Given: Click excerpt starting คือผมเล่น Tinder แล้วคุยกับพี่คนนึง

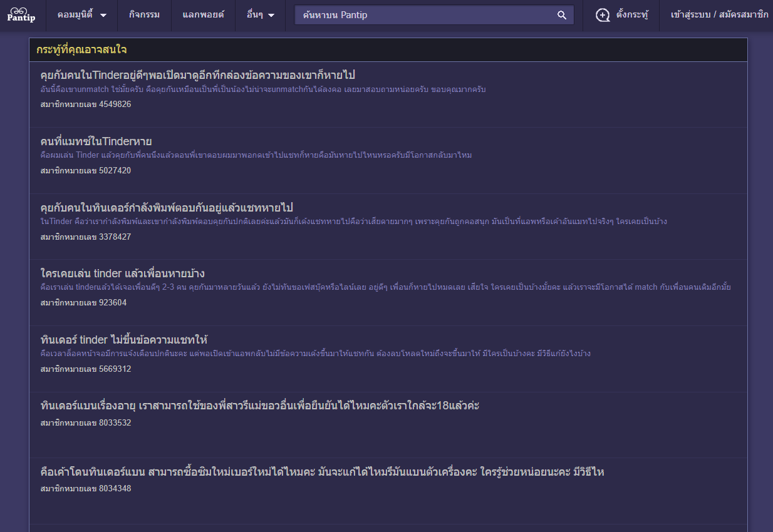Looking at the screenshot, I should [x=256, y=155].
